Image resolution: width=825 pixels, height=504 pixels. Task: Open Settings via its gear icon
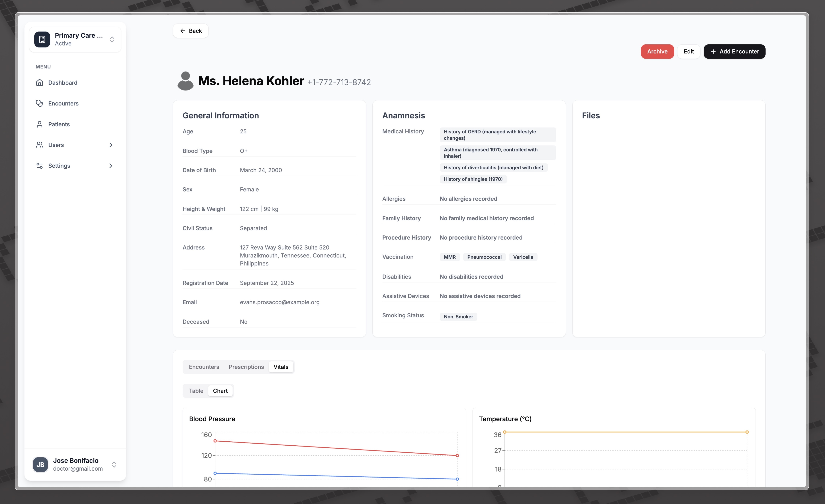(x=40, y=166)
